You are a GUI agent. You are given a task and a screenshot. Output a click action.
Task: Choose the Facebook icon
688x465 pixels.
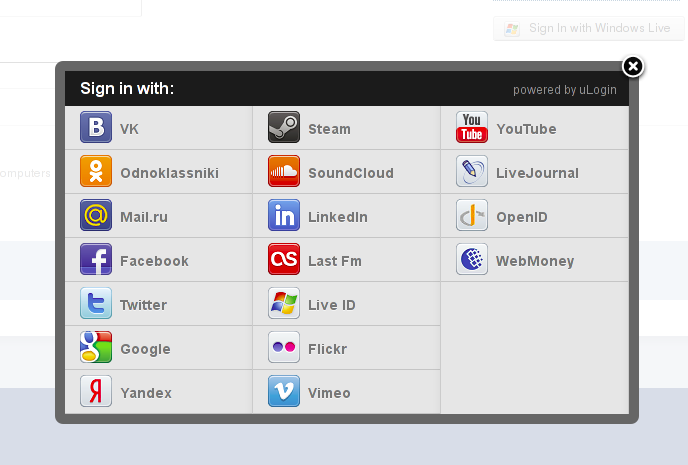(x=96, y=260)
